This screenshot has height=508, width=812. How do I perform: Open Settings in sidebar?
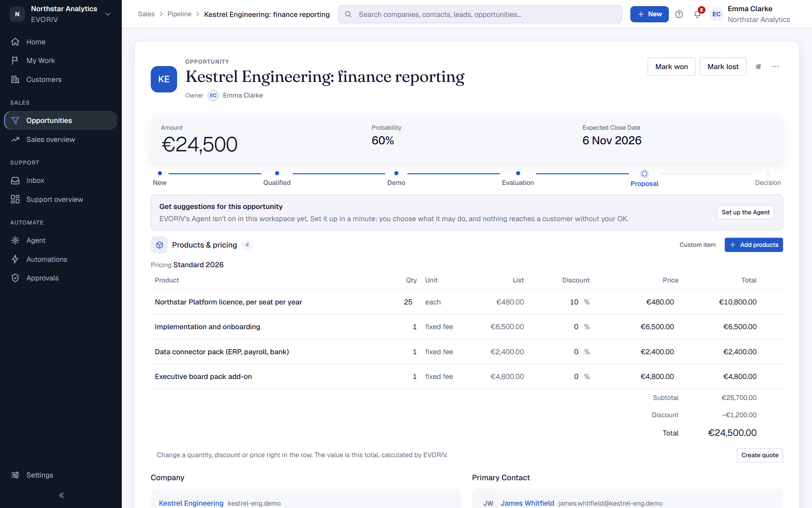[61, 475]
